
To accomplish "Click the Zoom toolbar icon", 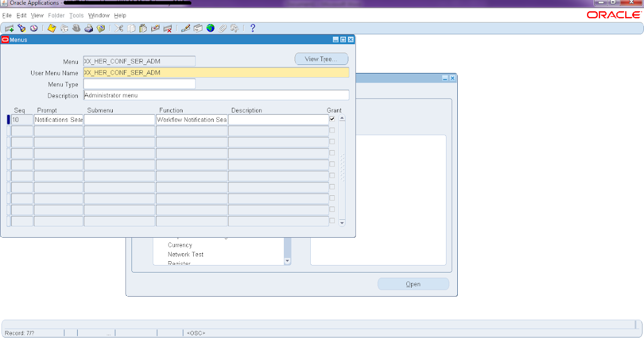I will (x=198, y=28).
